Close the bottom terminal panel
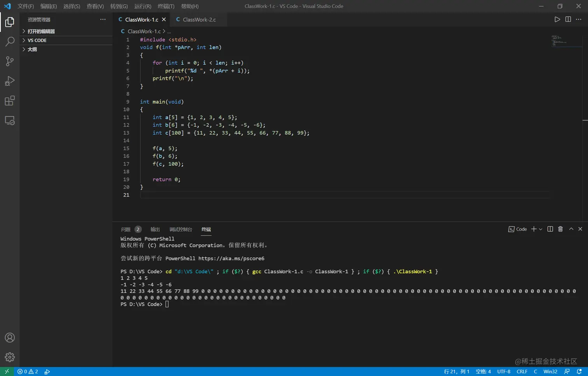Viewport: 588px width, 376px height. coord(580,229)
